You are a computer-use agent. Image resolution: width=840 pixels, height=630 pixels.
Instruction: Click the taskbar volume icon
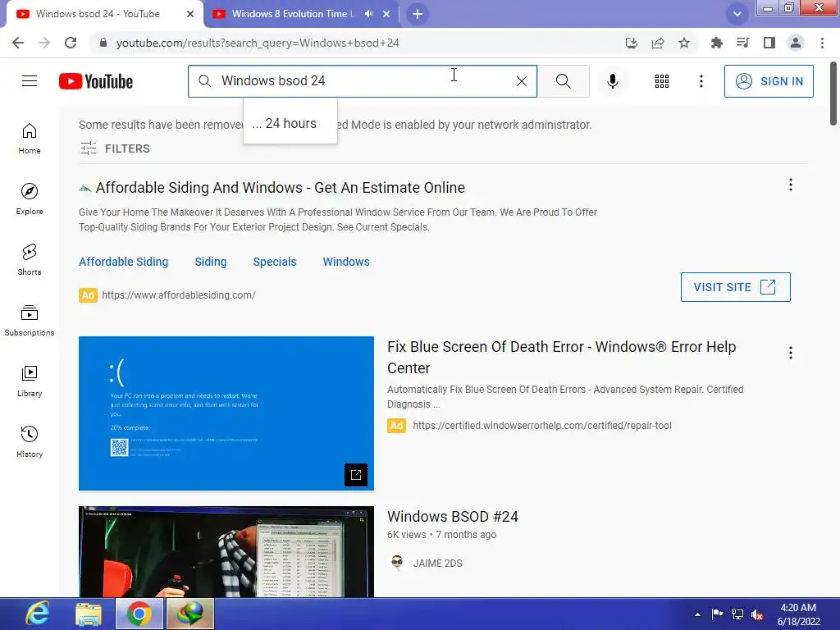(x=757, y=614)
